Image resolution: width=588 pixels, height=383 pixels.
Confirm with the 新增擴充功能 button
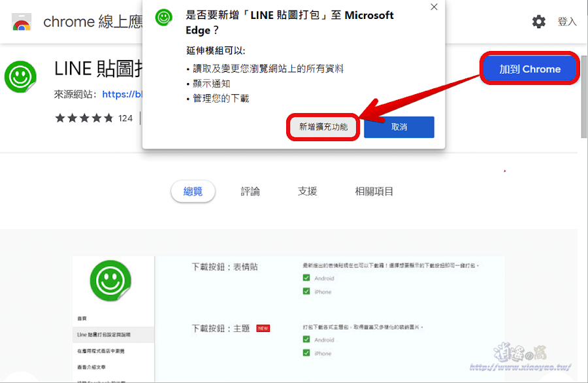pos(323,127)
